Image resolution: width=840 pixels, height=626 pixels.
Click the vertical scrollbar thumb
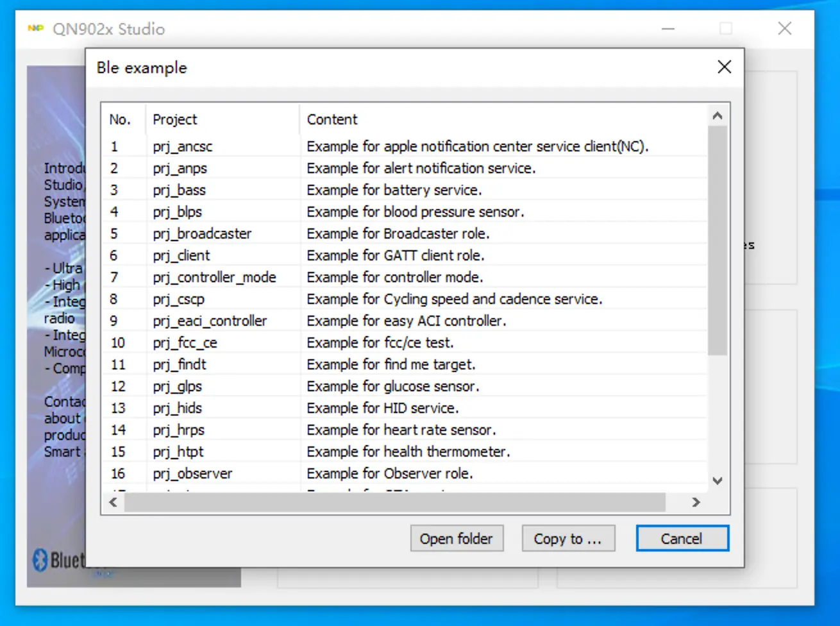[x=718, y=241]
